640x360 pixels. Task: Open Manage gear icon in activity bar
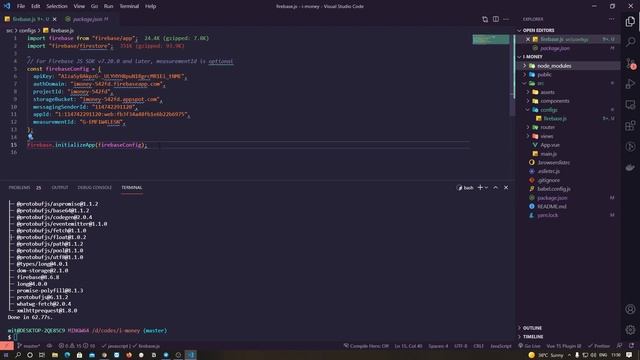(x=630, y=329)
